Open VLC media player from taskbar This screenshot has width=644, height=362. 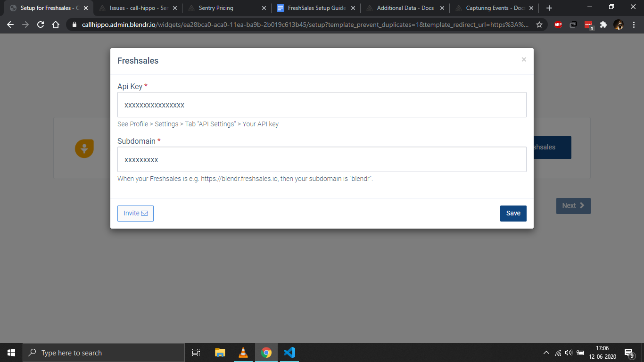coord(243,353)
